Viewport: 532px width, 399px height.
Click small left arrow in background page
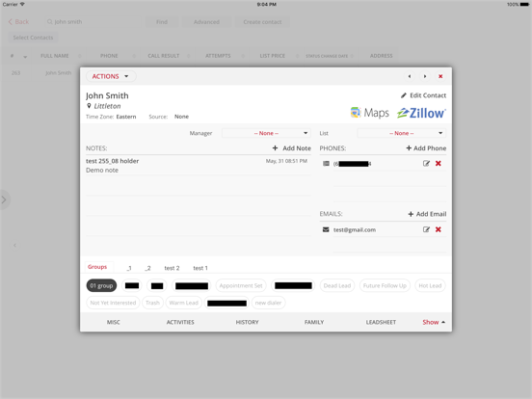(14, 245)
